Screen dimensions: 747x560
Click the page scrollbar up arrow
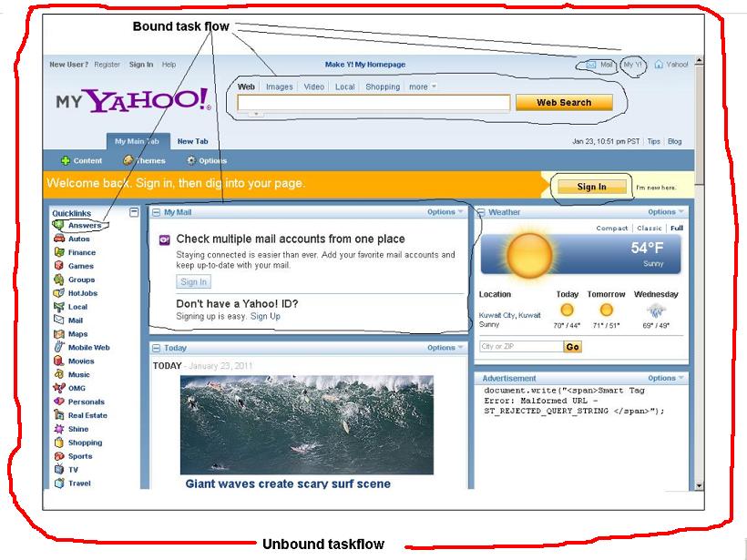tap(699, 60)
